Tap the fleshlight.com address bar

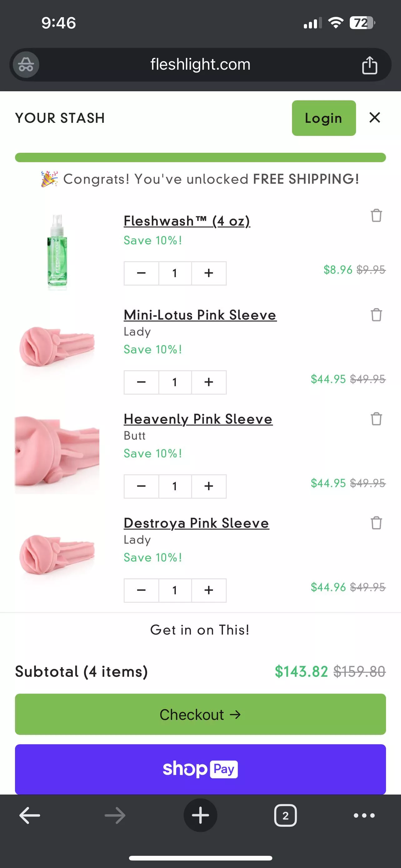click(200, 65)
